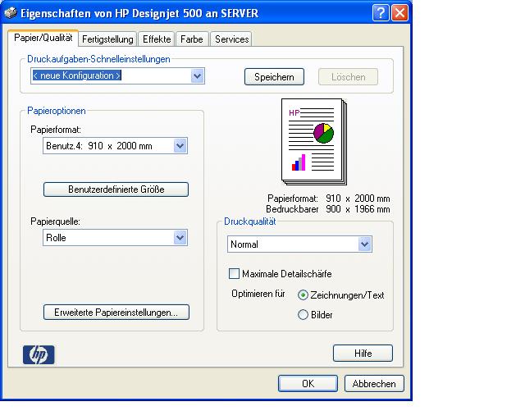This screenshot has height=420, width=525.
Task: Open the Effekte tab
Action: 157,39
